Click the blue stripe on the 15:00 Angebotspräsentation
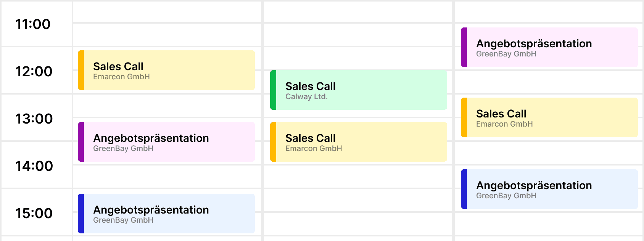 click(81, 214)
